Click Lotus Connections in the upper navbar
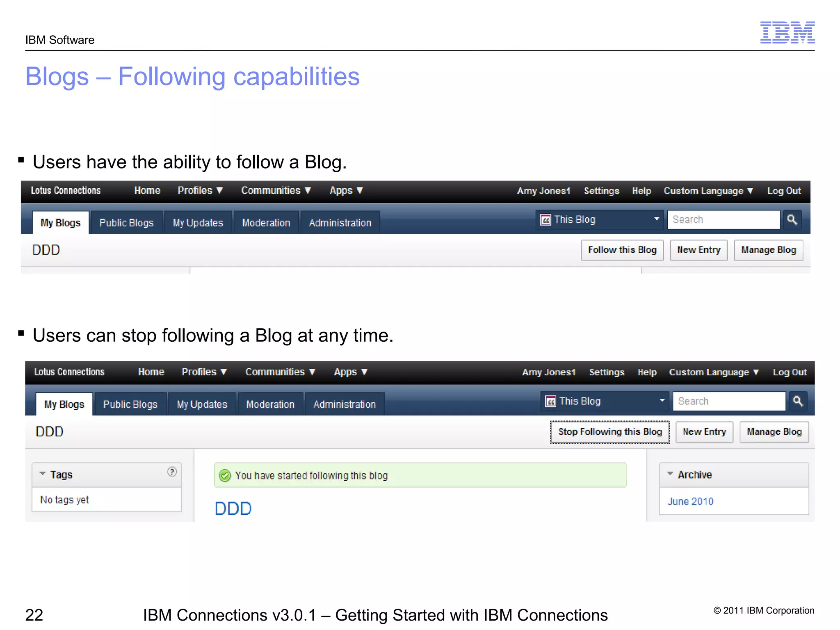The width and height of the screenshot is (840, 630). [66, 191]
